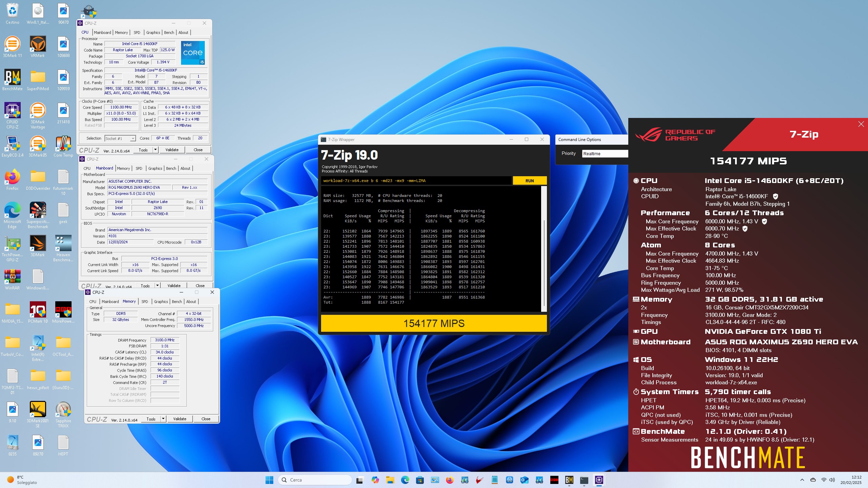The width and height of the screenshot is (868, 488).
Task: Click the Cerca taskbar search box
Action: point(315,480)
